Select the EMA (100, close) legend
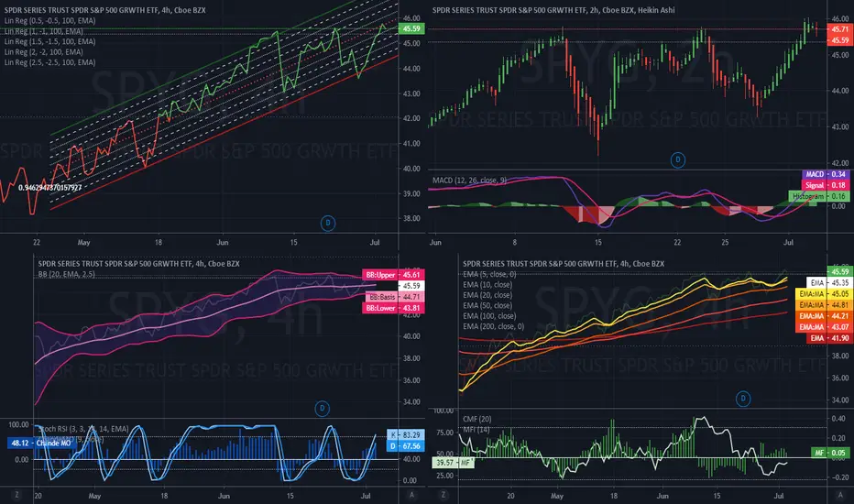 [489, 315]
